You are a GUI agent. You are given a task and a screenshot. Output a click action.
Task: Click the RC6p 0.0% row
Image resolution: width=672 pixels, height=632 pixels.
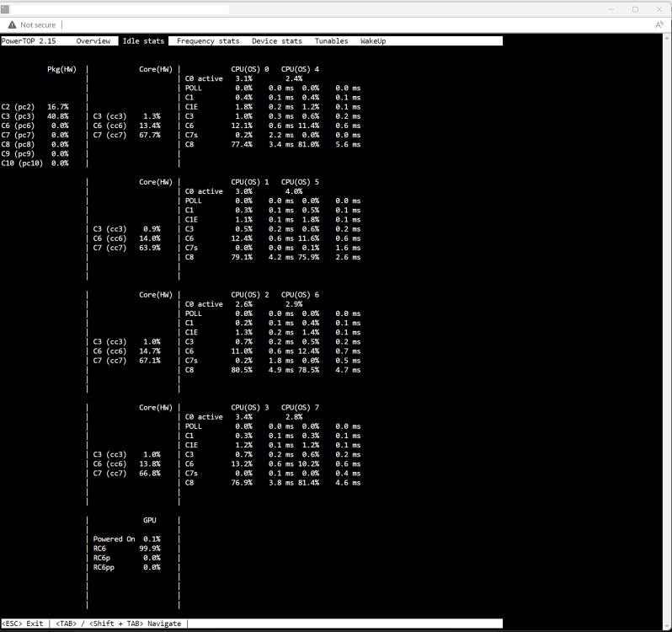(127, 558)
